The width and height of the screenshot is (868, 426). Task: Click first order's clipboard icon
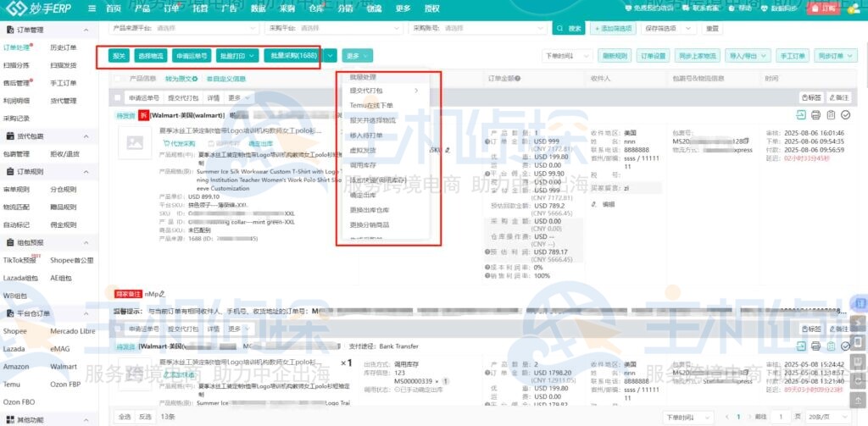click(x=831, y=115)
